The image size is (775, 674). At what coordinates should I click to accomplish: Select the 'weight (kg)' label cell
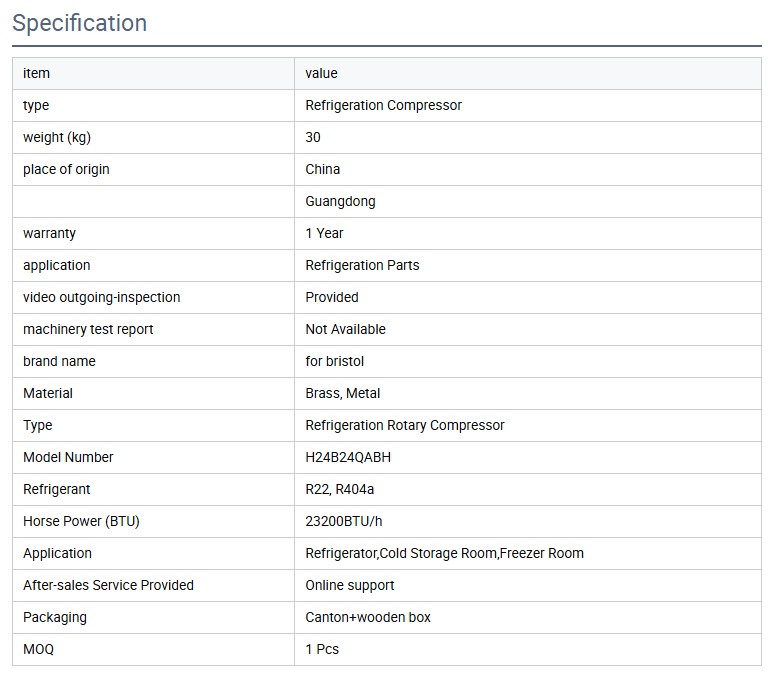56,137
